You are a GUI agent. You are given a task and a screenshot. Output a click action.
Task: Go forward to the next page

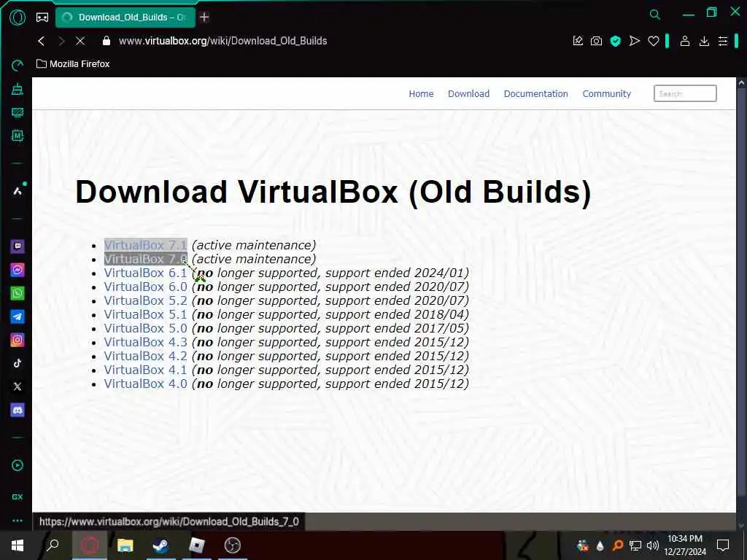point(61,41)
